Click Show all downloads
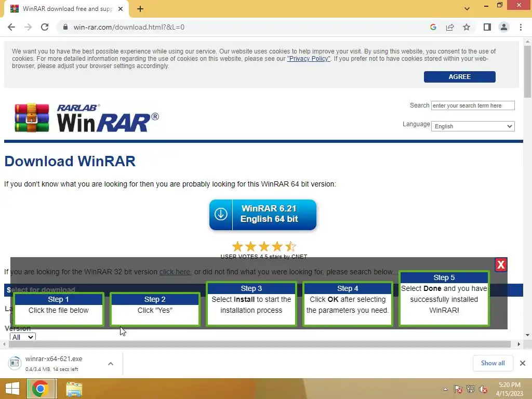 [493, 363]
